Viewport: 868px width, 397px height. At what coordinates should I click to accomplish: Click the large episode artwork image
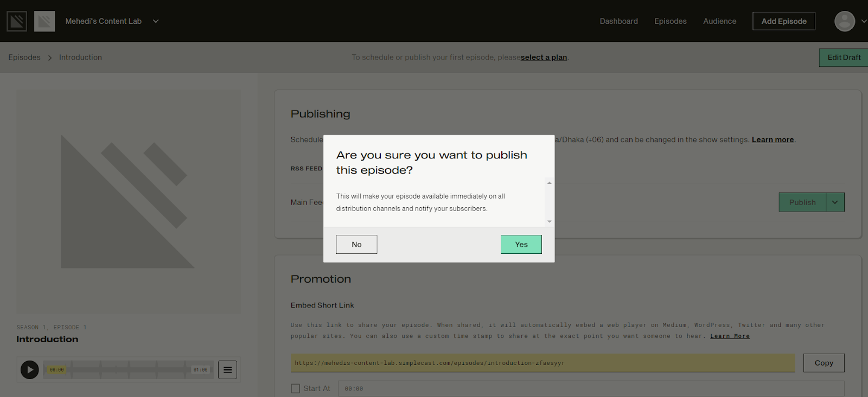(128, 202)
